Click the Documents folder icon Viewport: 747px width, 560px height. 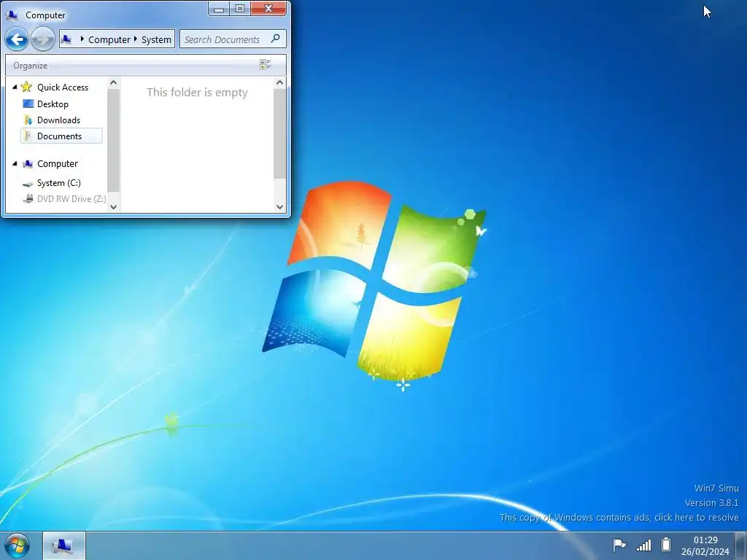click(28, 136)
